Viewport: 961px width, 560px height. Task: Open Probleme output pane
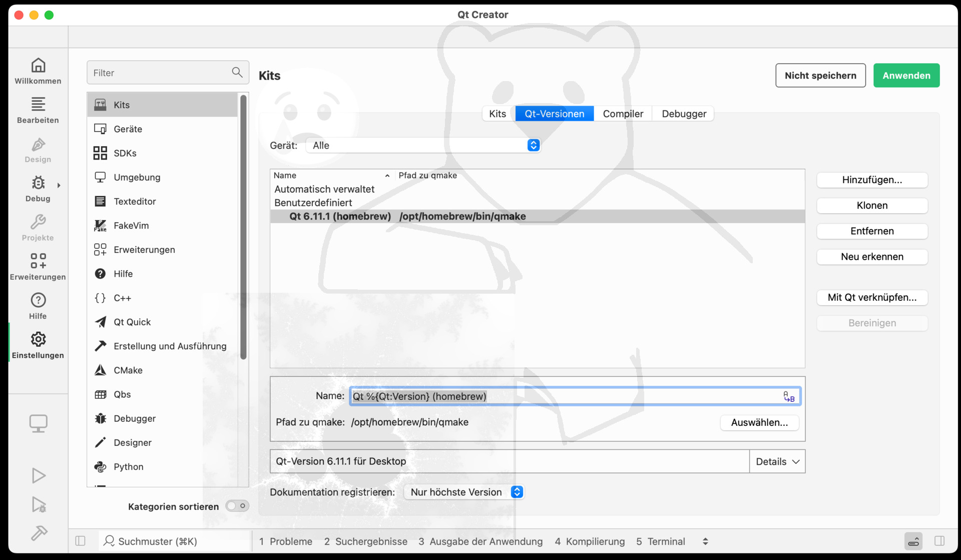286,541
